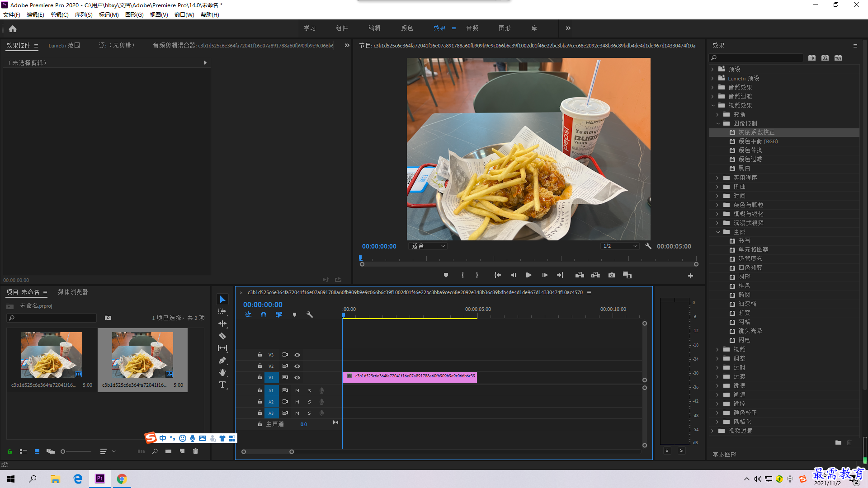
Task: Click the trash icon in project panel
Action: pyautogui.click(x=196, y=451)
